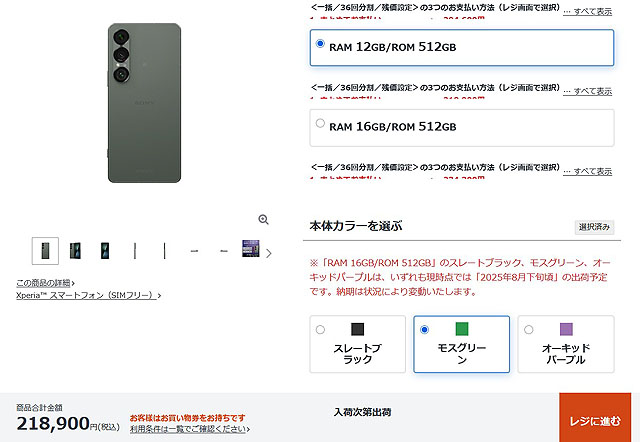This screenshot has height=442, width=640.
Task: Select the RAM 12GB/ROM 512GB radio option
Action: pos(320,43)
